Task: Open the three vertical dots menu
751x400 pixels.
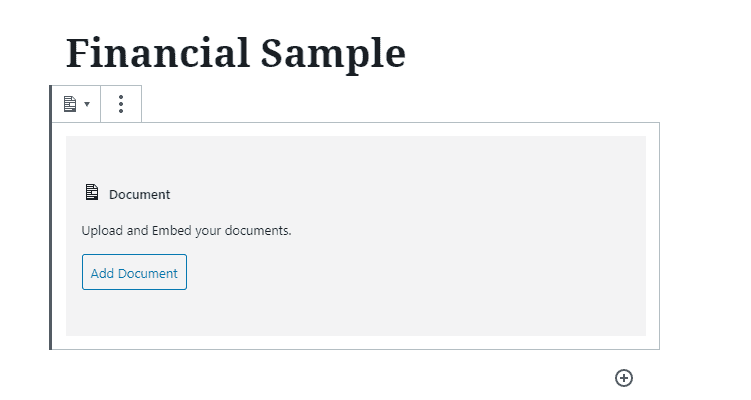Action: tap(121, 104)
